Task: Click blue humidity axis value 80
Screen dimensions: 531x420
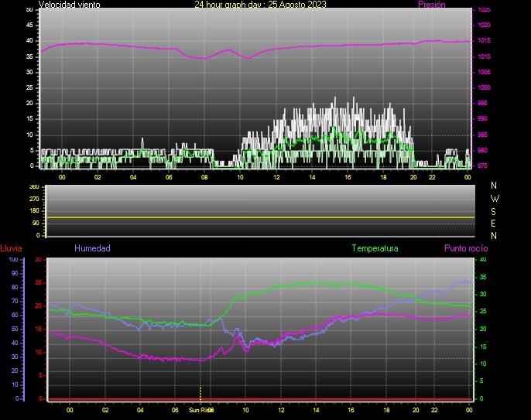Action: point(15,287)
